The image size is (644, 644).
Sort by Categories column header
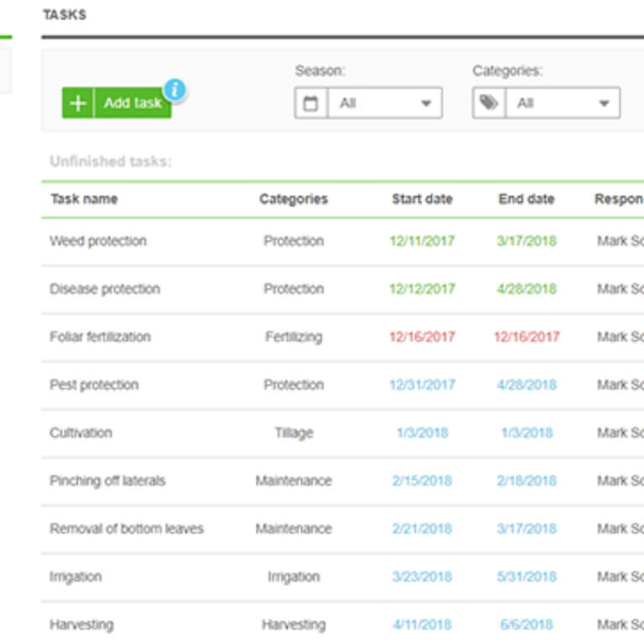pyautogui.click(x=293, y=200)
